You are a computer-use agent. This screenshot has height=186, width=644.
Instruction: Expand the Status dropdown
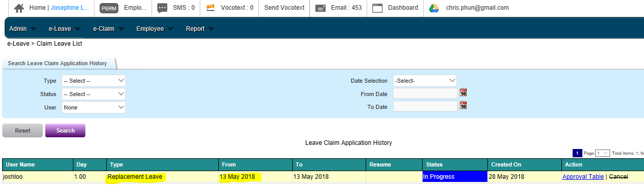point(93,94)
